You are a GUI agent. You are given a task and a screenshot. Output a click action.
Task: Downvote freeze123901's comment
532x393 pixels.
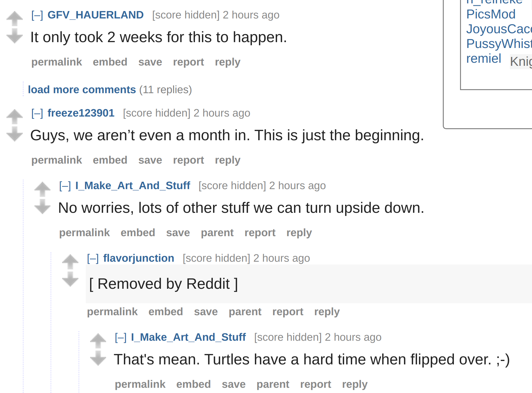point(14,134)
